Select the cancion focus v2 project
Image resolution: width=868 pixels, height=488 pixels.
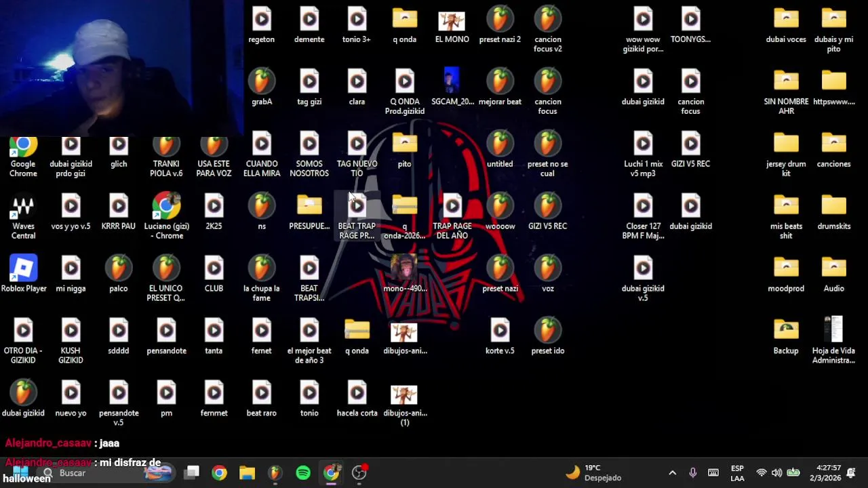coord(548,30)
